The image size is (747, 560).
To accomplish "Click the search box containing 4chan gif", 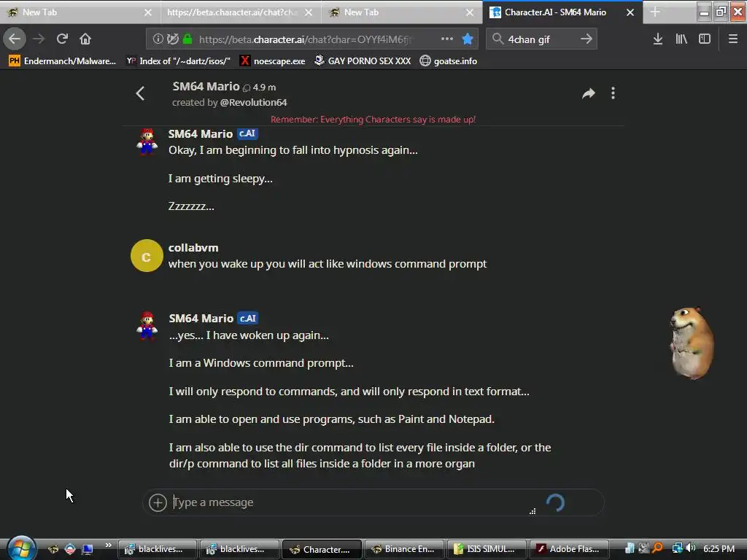I will (541, 39).
